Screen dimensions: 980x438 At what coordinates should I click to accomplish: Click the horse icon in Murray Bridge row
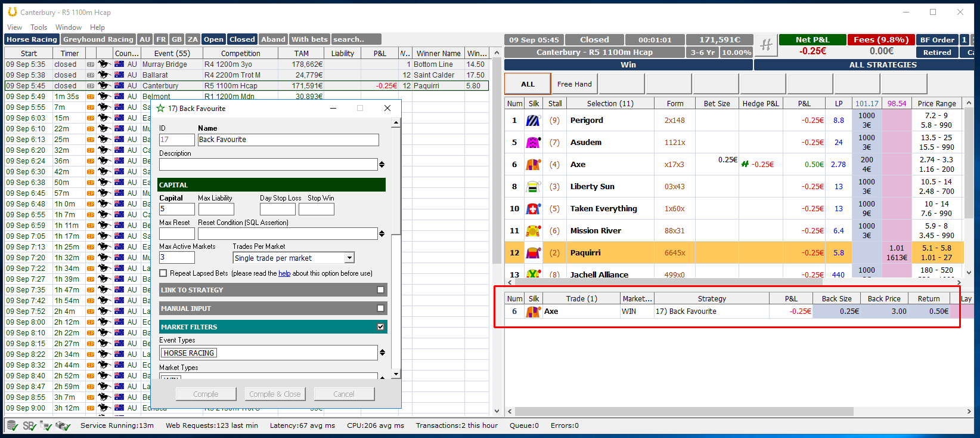coord(104,64)
